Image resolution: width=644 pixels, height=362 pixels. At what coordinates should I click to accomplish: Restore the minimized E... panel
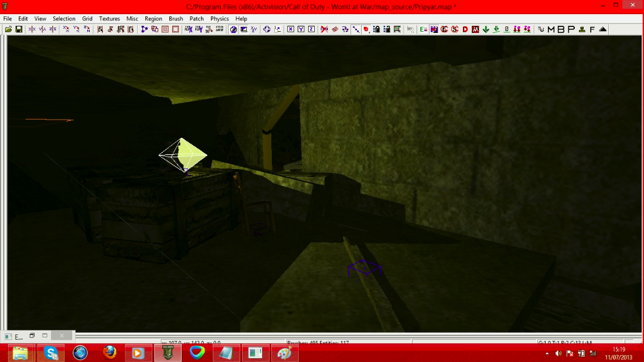pyautogui.click(x=32, y=336)
